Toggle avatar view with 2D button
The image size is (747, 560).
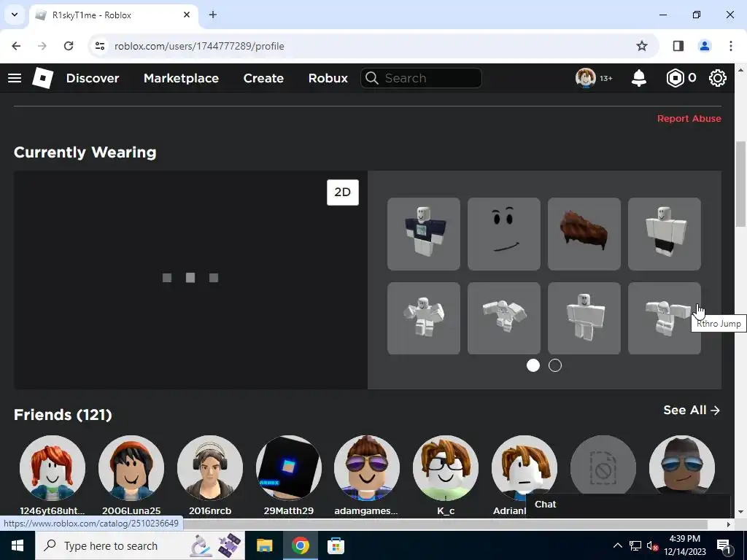(343, 192)
